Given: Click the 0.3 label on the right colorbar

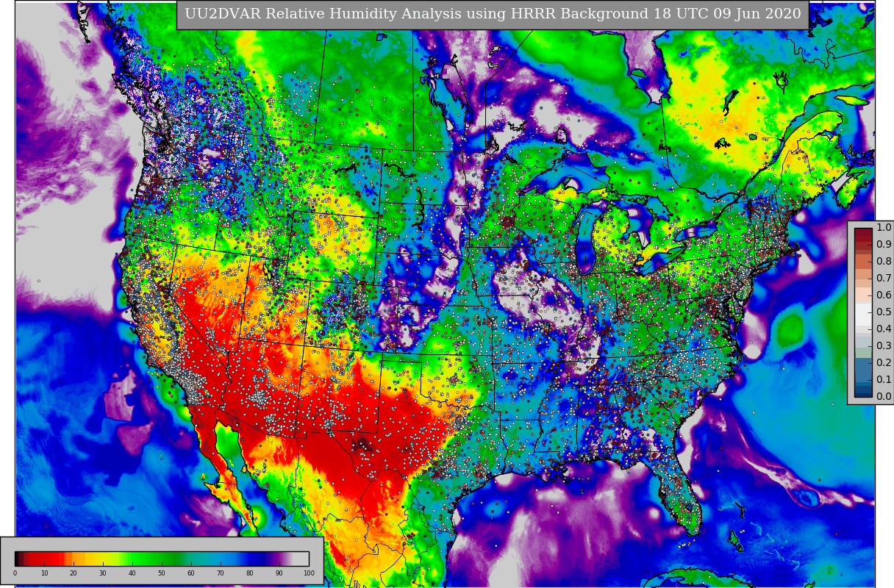Looking at the screenshot, I should tap(884, 346).
